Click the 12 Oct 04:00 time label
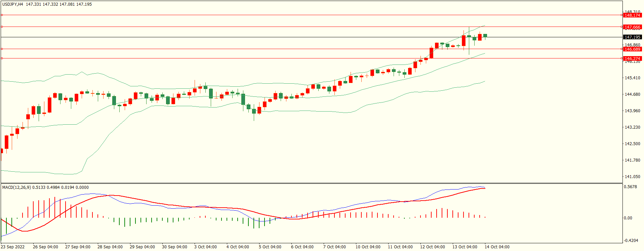644x251 pixels. coord(433,247)
